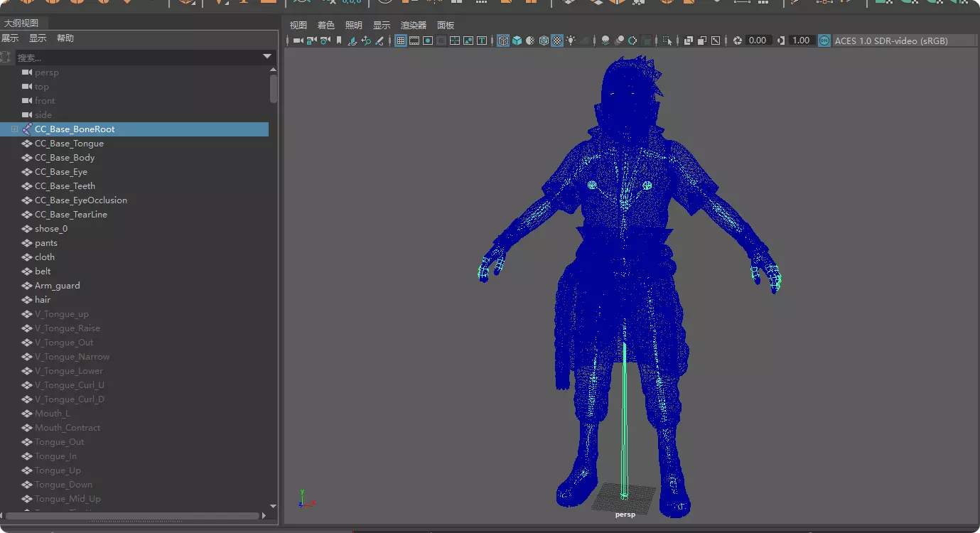Select the pants mesh in outliner
Viewport: 980px width, 533px height.
(x=46, y=243)
